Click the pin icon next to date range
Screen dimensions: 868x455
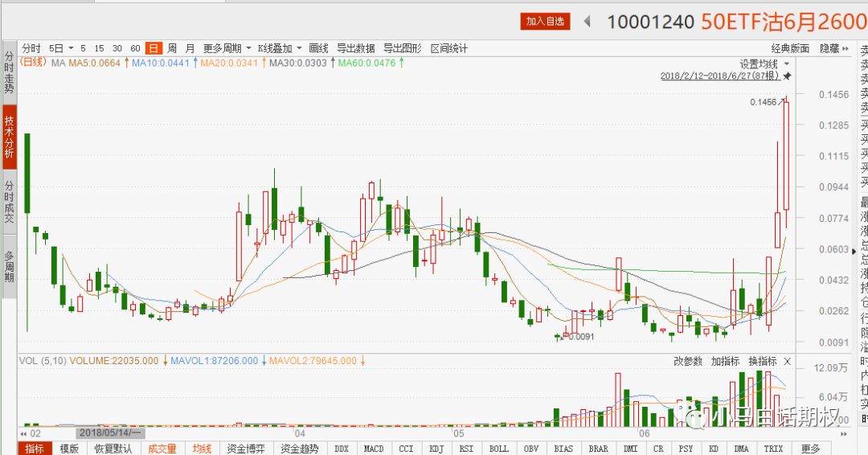pyautogui.click(x=788, y=76)
